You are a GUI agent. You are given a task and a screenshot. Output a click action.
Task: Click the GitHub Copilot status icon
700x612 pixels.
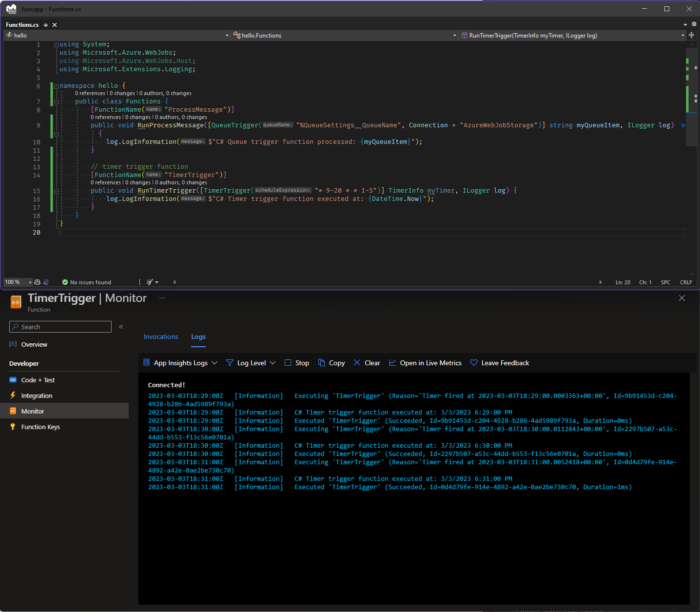pos(37,282)
